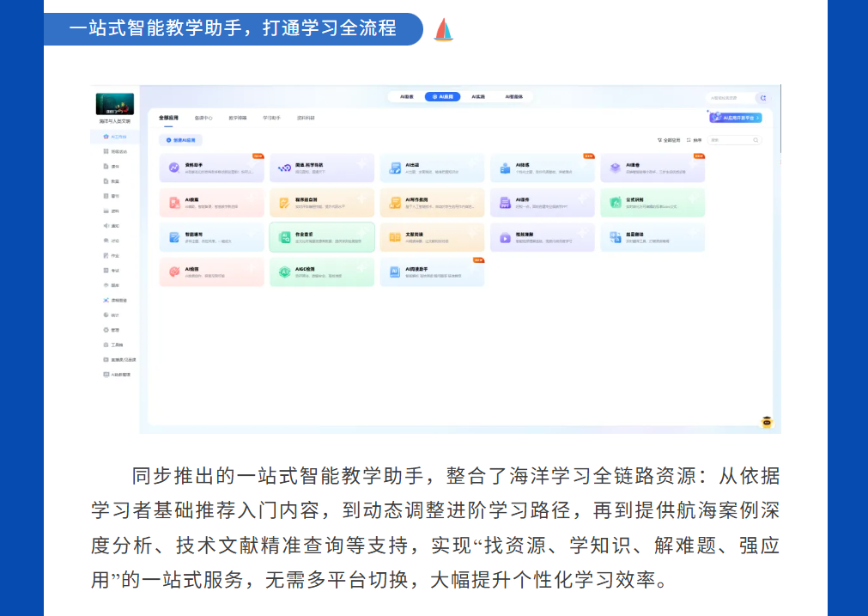This screenshot has width=868, height=616.
Task: Launch the AI陪练 app card
Action: pyautogui.click(x=542, y=168)
